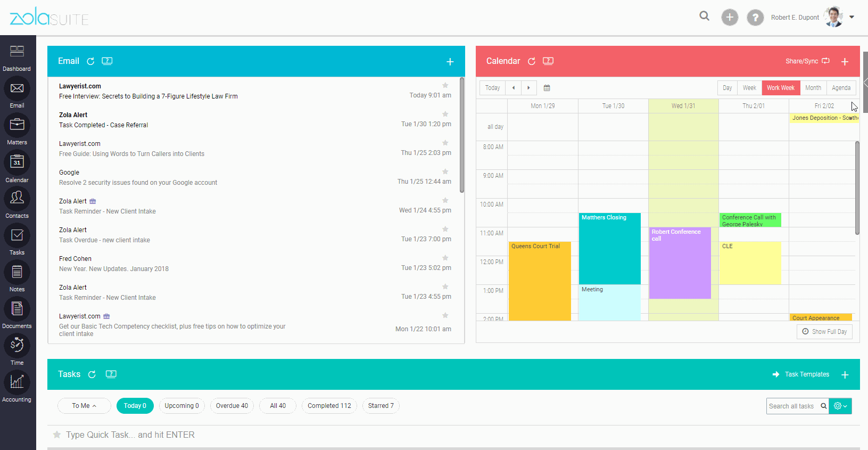The image size is (868, 450).
Task: Expand the To Me task filter
Action: pos(84,406)
